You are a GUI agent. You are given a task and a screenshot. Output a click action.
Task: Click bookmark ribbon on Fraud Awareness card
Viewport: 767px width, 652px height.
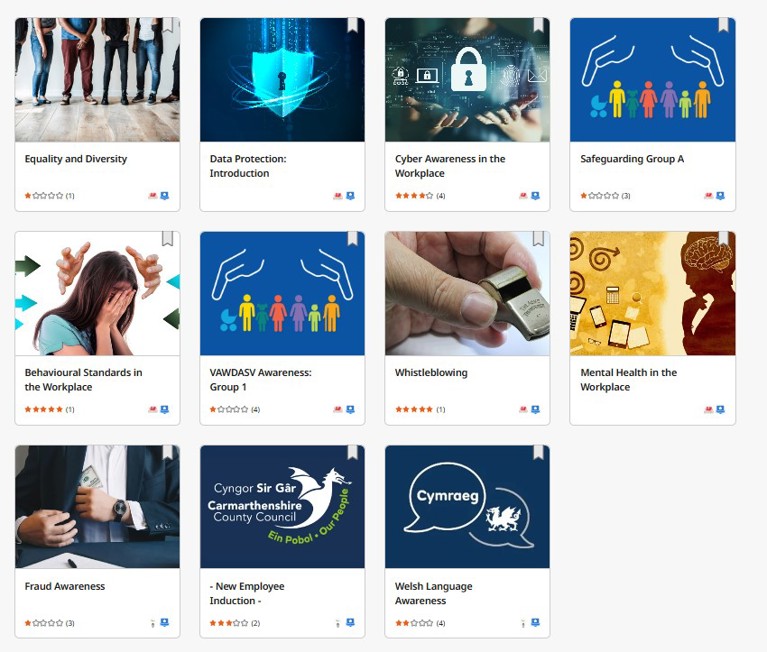(168, 452)
